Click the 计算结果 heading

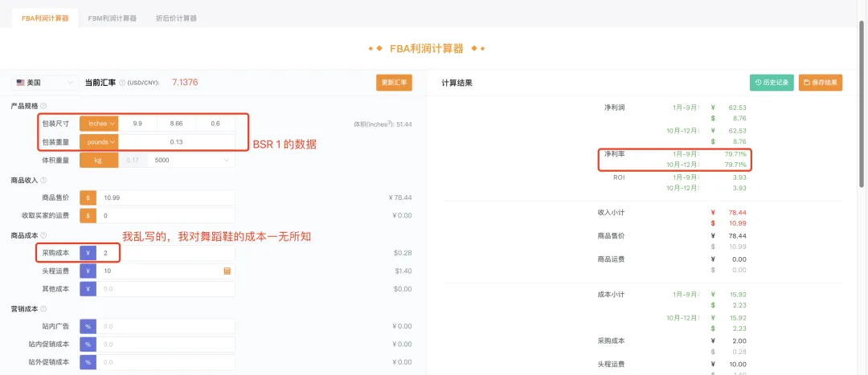point(457,83)
